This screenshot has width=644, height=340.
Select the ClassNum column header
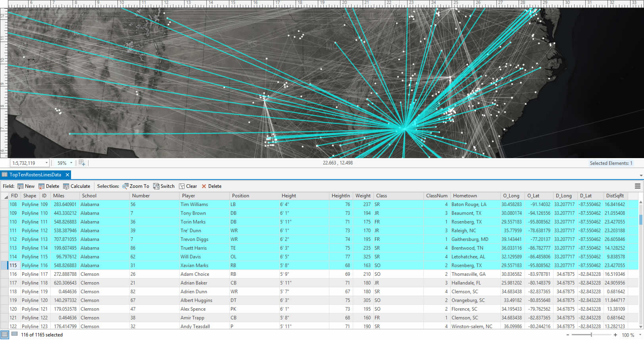click(437, 196)
